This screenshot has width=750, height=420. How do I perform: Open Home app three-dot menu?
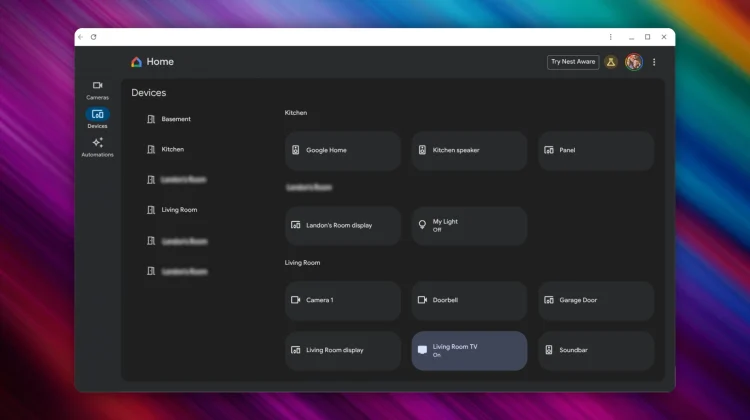click(x=655, y=62)
